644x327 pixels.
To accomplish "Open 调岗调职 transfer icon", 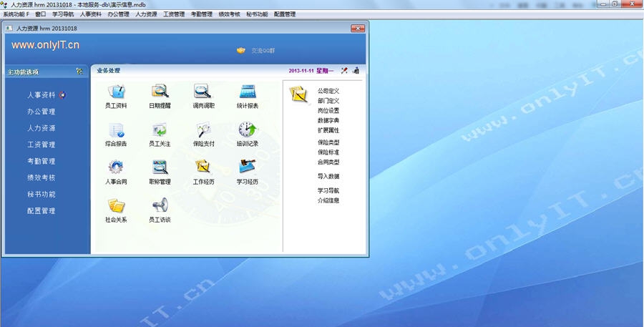I will click(x=203, y=92).
